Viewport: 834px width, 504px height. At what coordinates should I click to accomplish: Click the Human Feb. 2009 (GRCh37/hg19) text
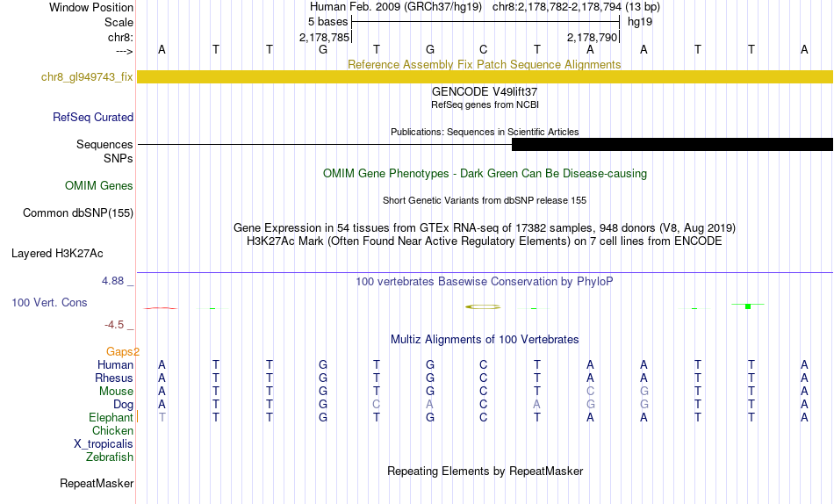tap(396, 7)
